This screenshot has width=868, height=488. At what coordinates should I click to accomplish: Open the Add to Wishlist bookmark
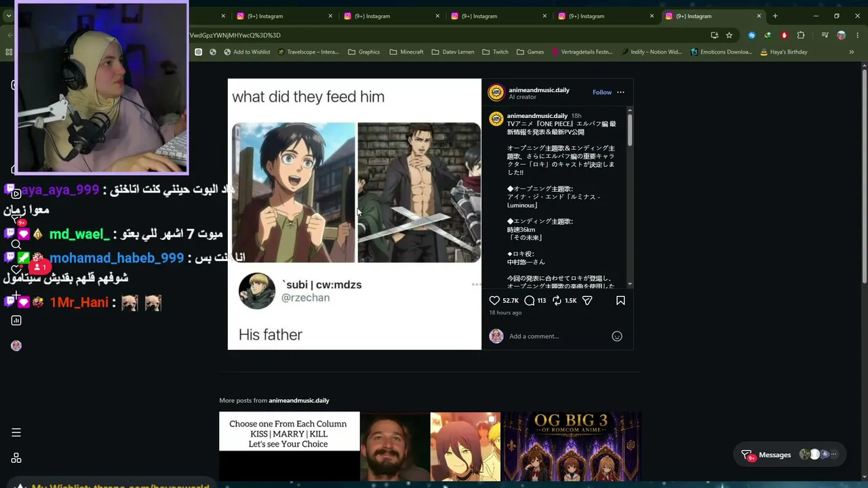click(246, 52)
